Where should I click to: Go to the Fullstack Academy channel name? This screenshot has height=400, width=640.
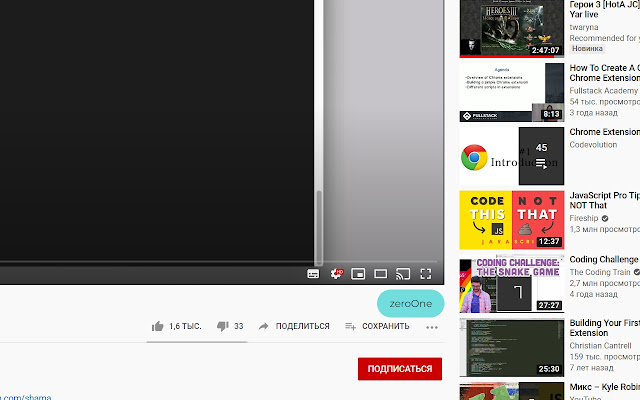[603, 91]
